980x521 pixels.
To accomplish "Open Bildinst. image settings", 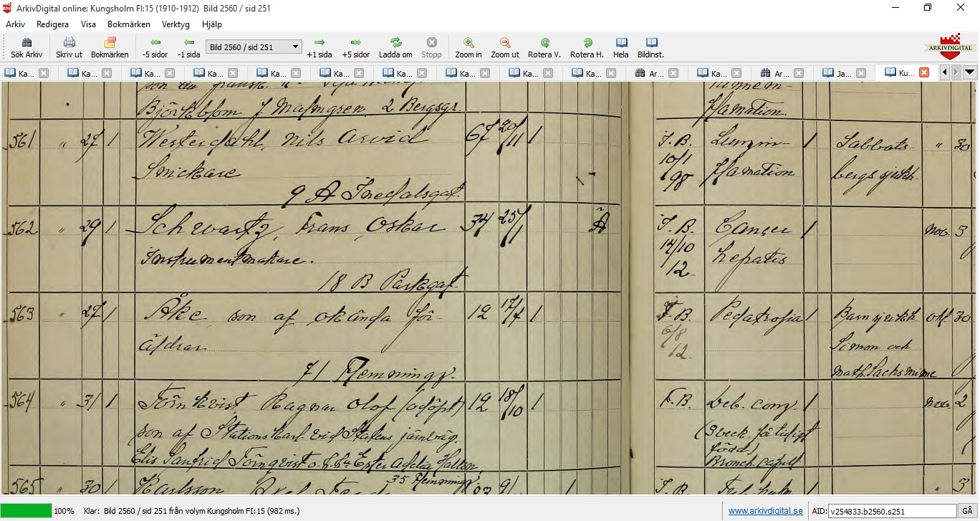I will 651,47.
